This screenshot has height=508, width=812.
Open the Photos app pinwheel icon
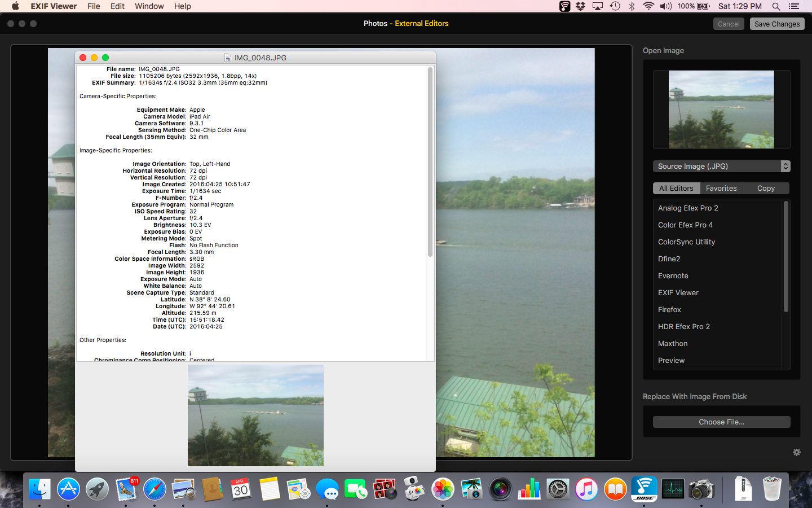[x=443, y=489]
